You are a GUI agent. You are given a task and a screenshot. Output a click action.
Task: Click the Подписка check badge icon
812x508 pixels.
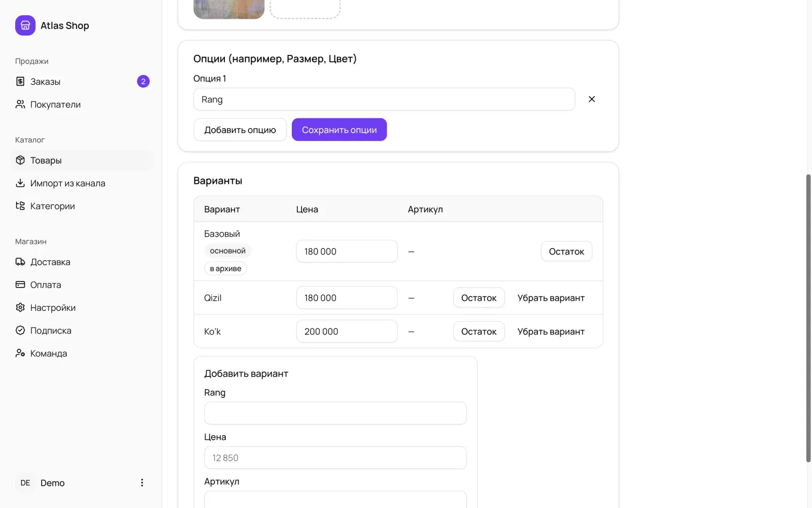[x=20, y=330]
